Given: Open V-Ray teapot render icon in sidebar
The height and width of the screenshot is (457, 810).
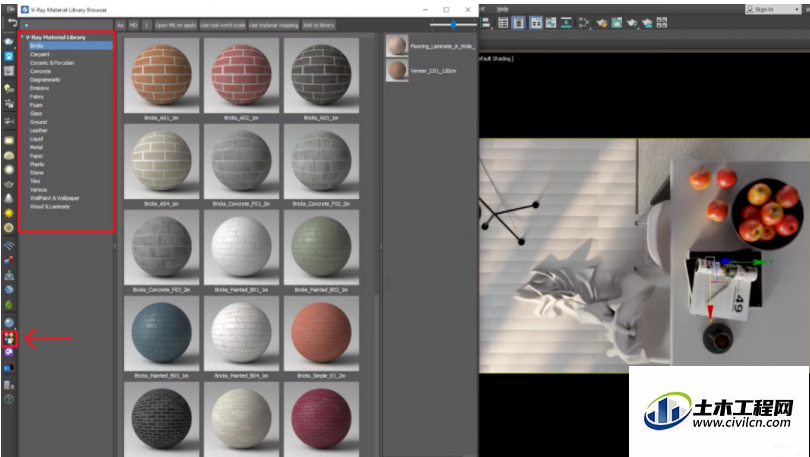Looking at the screenshot, I should (x=9, y=41).
